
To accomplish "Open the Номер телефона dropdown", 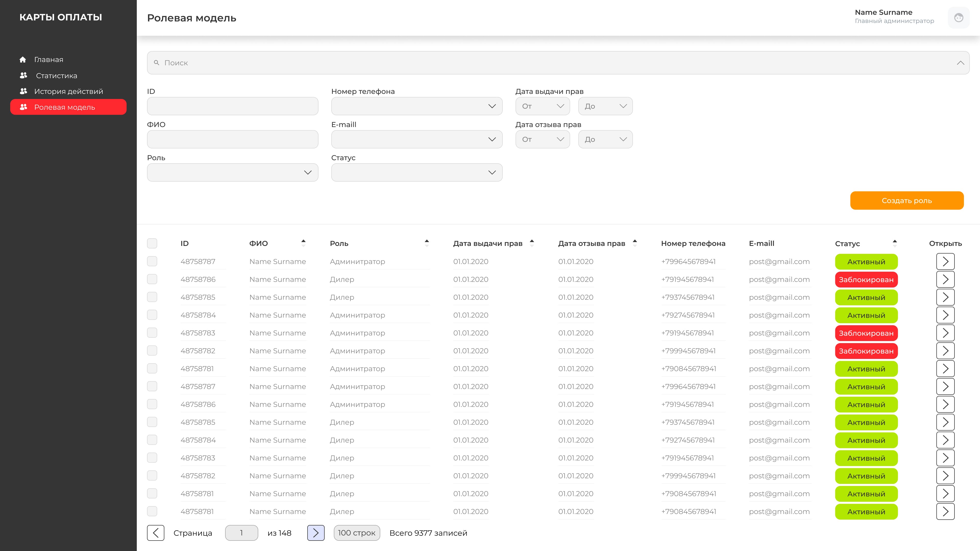I will click(x=416, y=106).
